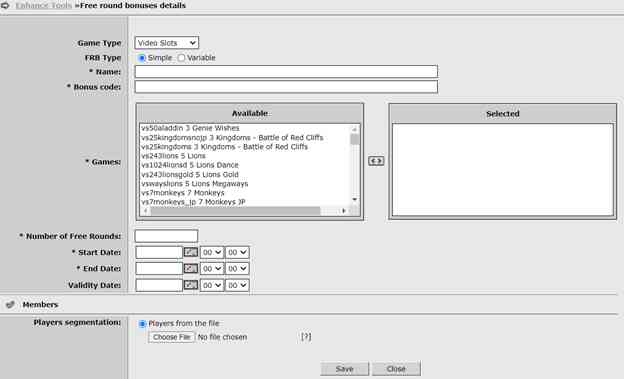Click the Available games vertical scrollbar thumb
Screen dimensions: 624x379
[355, 139]
